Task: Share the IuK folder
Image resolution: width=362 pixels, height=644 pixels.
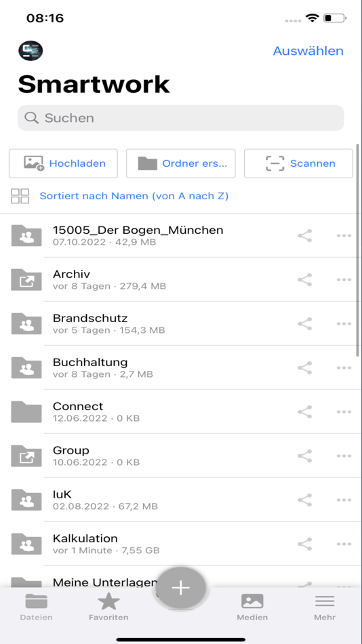Action: (x=304, y=500)
